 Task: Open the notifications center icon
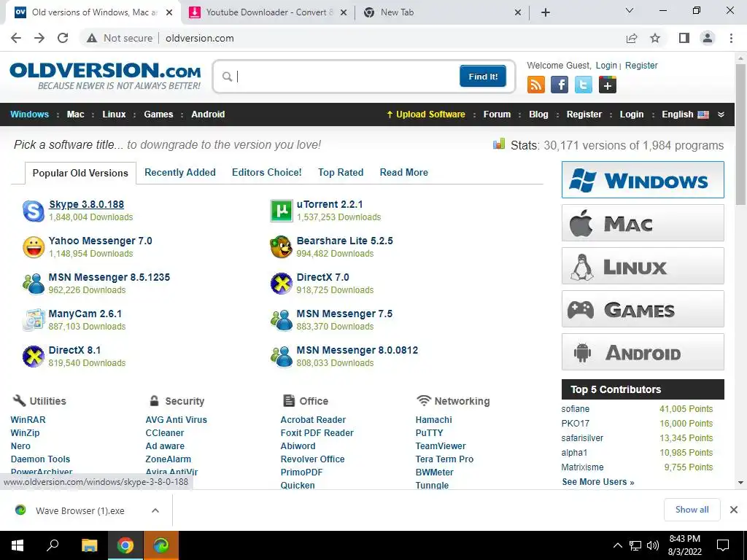(x=723, y=545)
